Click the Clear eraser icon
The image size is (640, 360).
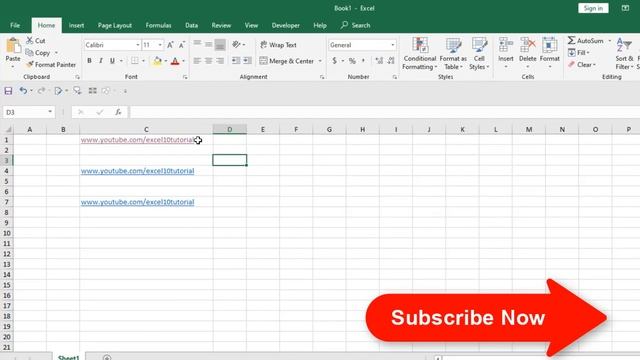pos(571,64)
